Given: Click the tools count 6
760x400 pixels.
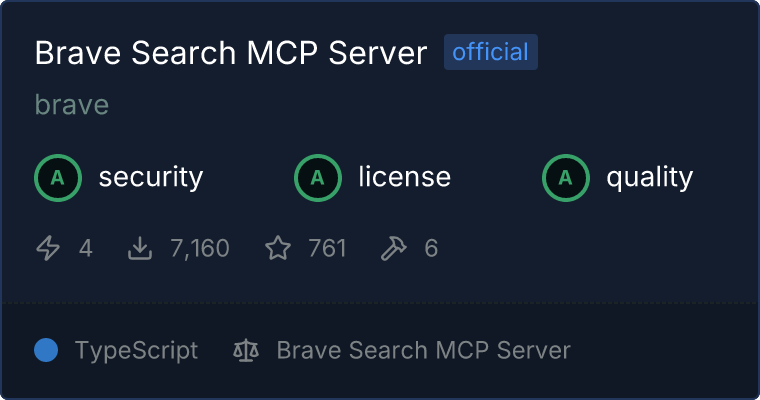Looking at the screenshot, I should click(431, 248).
